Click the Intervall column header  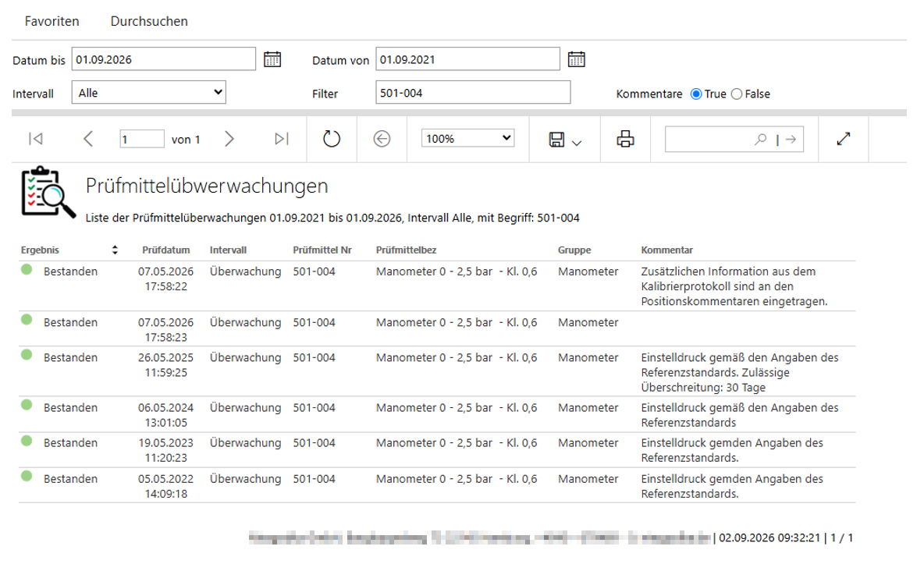click(x=228, y=250)
